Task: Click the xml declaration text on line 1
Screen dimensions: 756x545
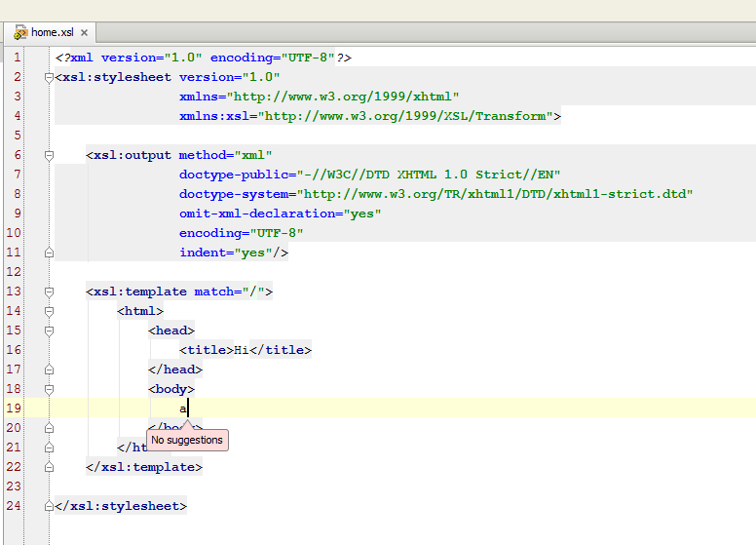Action: point(204,58)
